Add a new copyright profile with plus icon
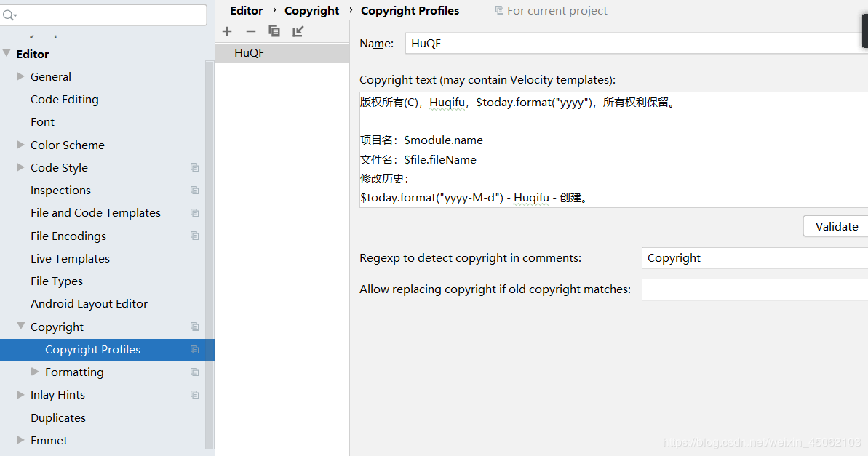Image resolution: width=868 pixels, height=456 pixels. (227, 31)
